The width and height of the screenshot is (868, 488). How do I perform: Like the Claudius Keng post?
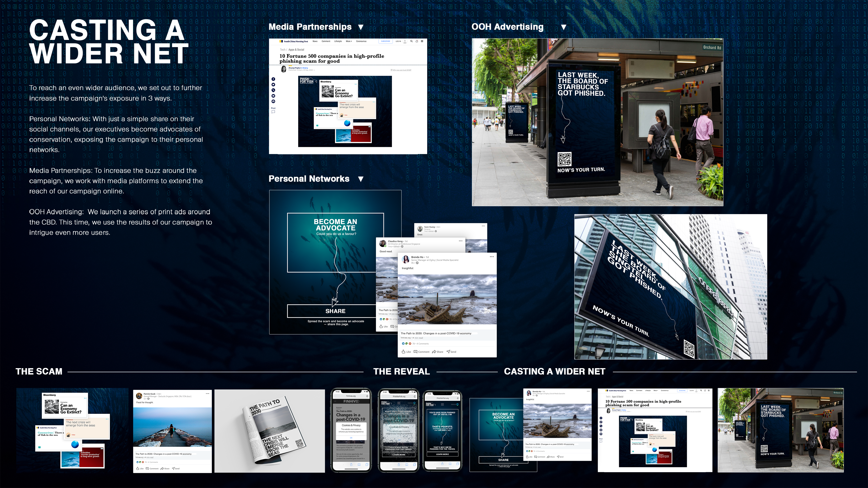click(x=383, y=326)
